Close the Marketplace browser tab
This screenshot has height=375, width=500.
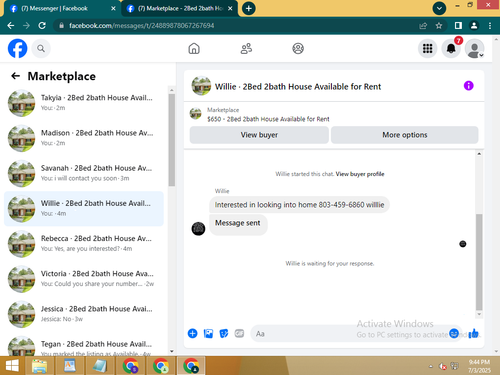point(230,8)
